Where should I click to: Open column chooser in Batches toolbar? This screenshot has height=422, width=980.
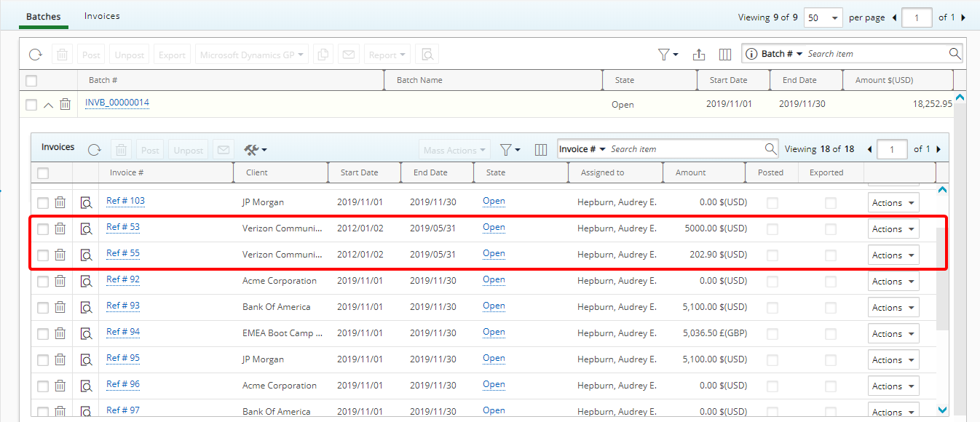tap(724, 55)
